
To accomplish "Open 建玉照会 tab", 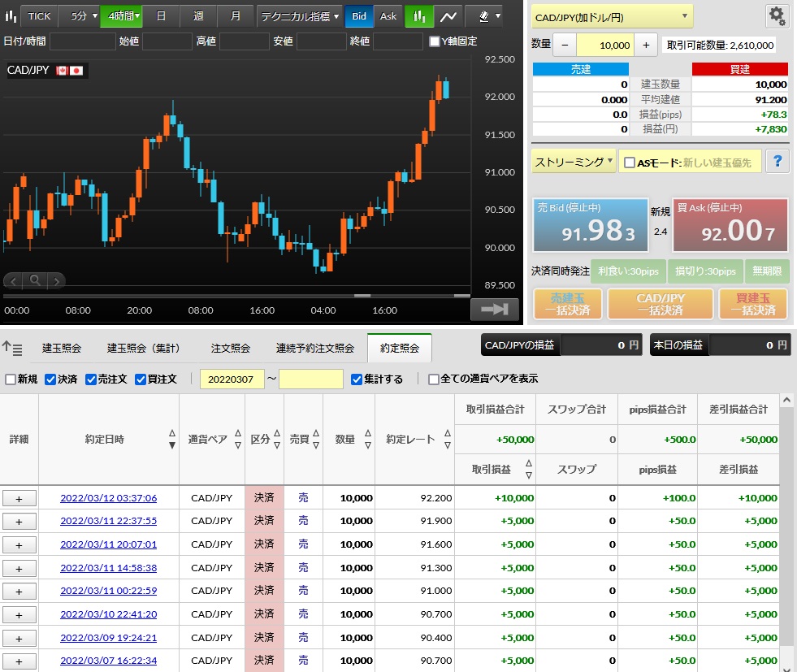I will tap(62, 349).
